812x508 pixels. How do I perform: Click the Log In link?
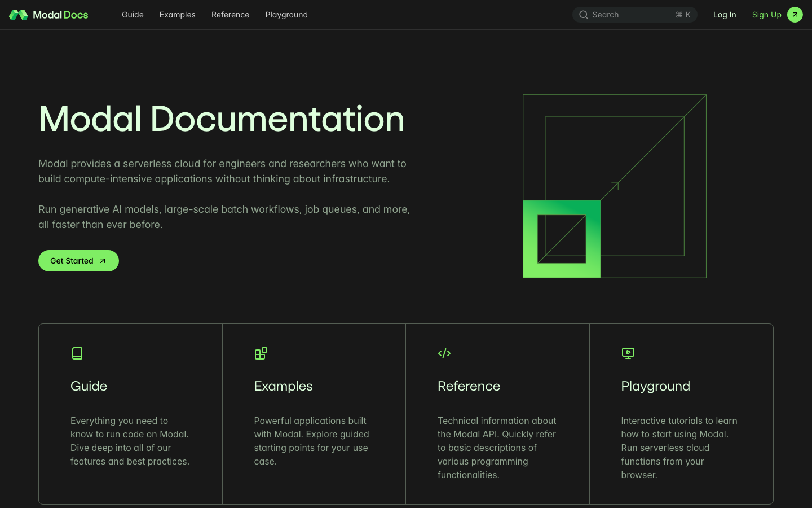point(725,15)
